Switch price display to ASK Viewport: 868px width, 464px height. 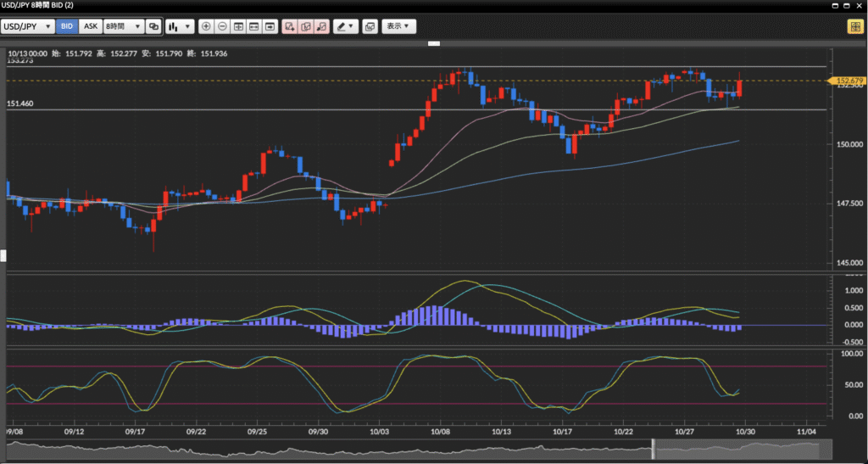click(x=91, y=26)
